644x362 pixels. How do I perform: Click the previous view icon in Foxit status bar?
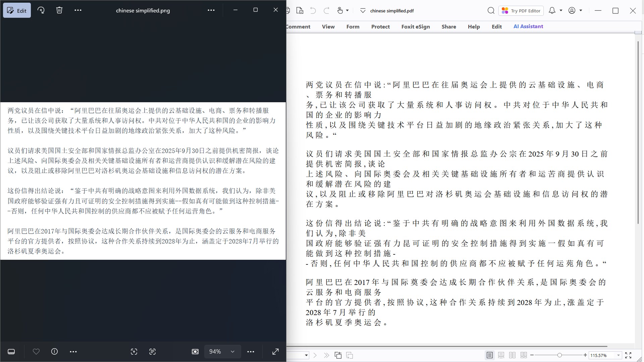(338, 355)
